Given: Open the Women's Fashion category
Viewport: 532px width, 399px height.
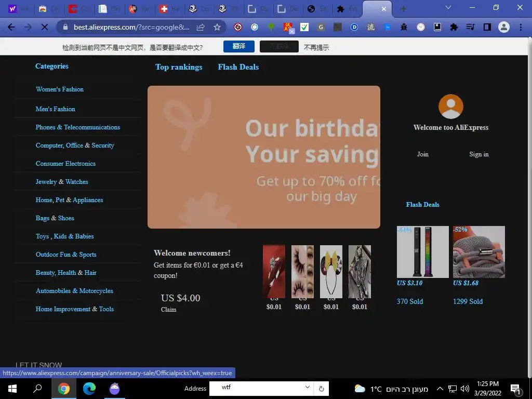Looking at the screenshot, I should click(60, 89).
